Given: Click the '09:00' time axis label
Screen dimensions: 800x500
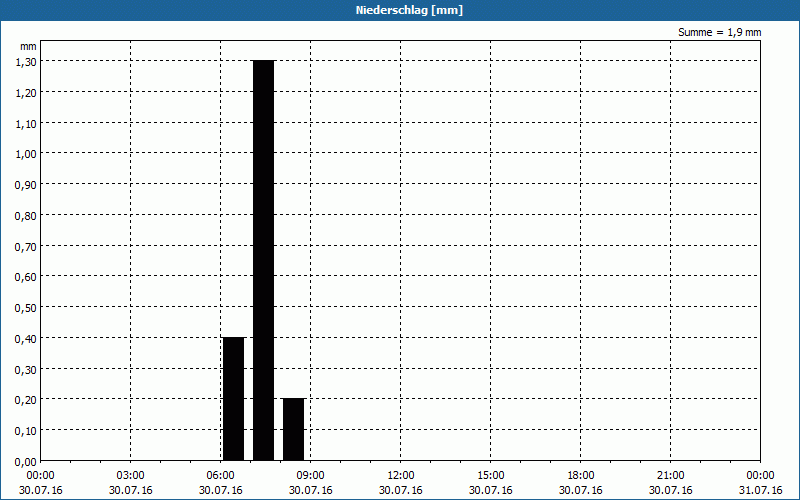Looking at the screenshot, I should point(311,476).
